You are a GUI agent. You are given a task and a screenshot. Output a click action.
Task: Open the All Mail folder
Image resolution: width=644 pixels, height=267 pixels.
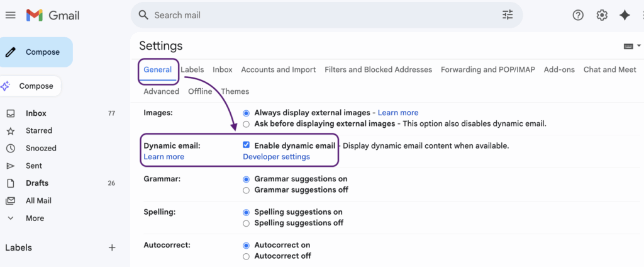click(38, 201)
